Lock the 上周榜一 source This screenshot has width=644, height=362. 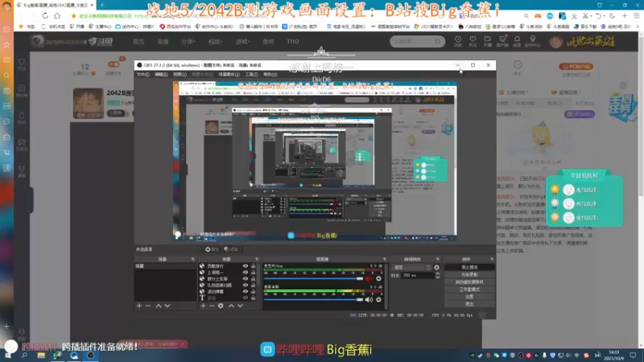(x=253, y=273)
